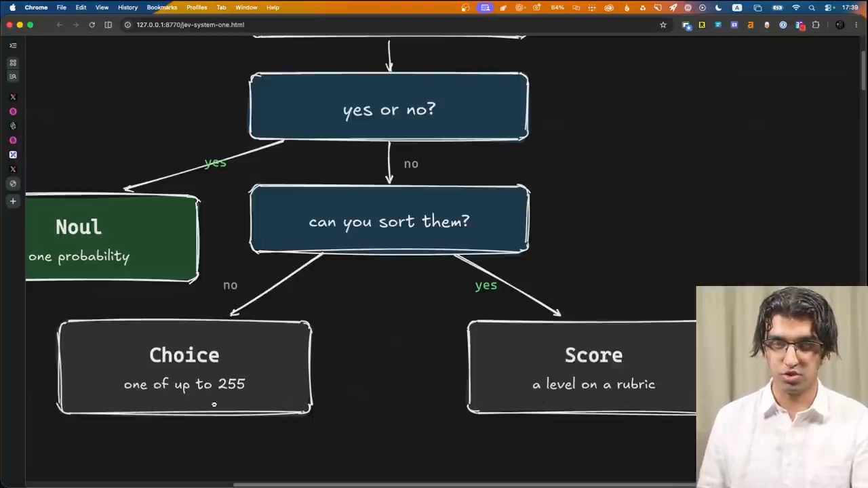This screenshot has height=488, width=868.
Task: Reload the page with the refresh icon
Action: click(92, 24)
